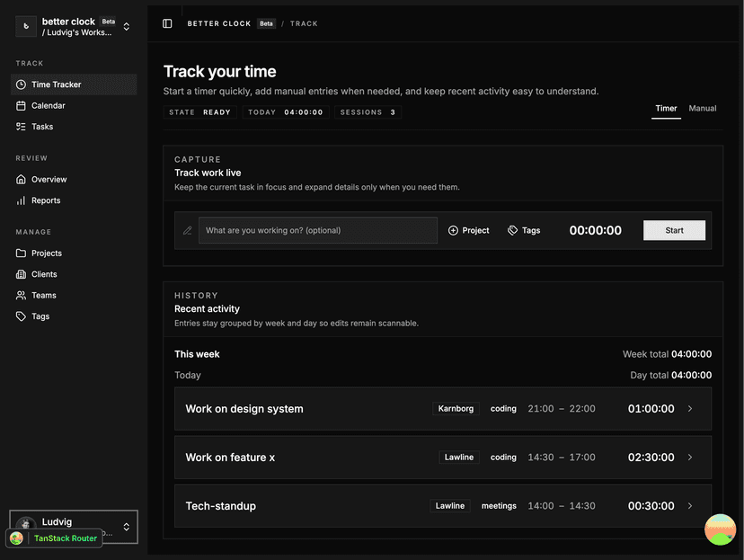Viewport: 744px width, 560px height.
Task: Click the round gradient avatar bubble
Action: point(720,529)
